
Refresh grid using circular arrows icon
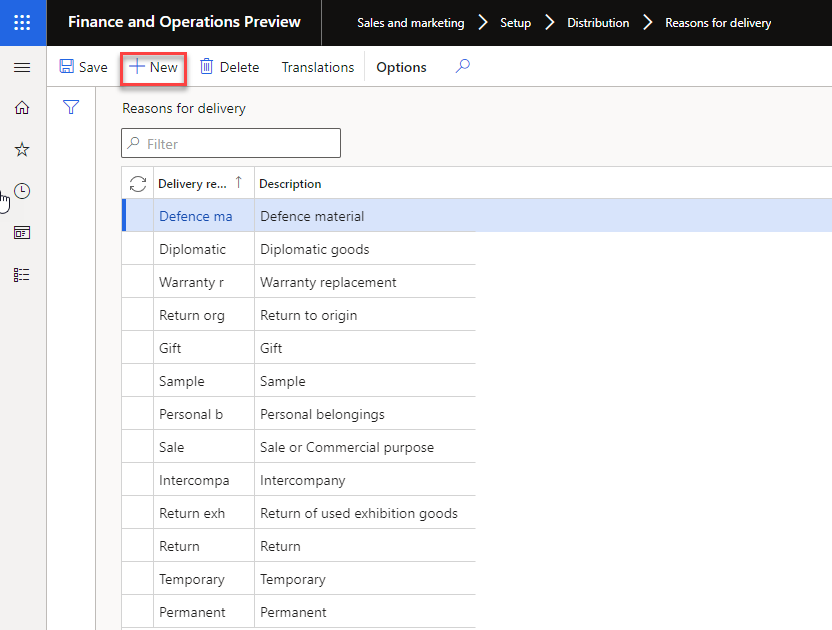point(138,184)
